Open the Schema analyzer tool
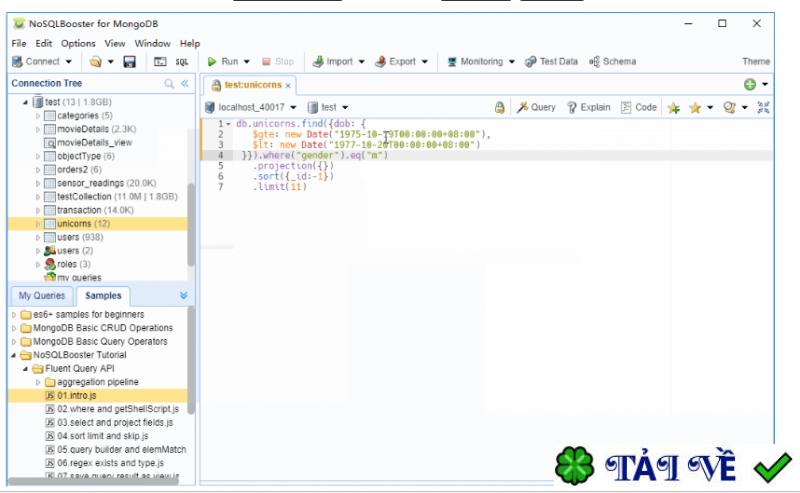This screenshot has width=800, height=493. [612, 62]
